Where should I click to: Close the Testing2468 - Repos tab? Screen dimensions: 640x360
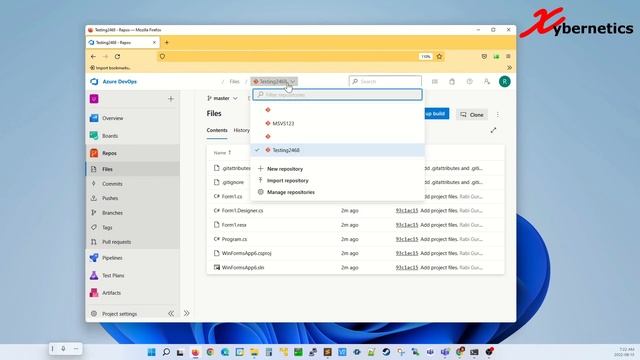pos(154,42)
